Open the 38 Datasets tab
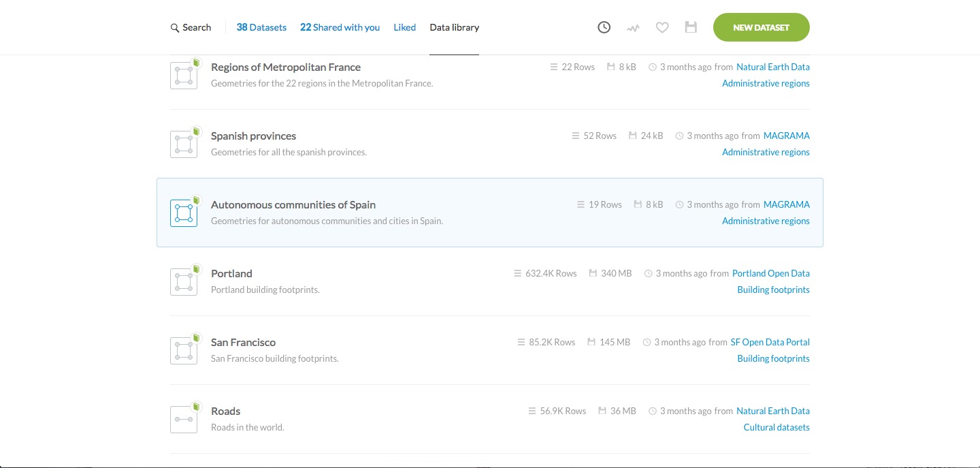Screen dimensions: 980x468 pos(261,28)
